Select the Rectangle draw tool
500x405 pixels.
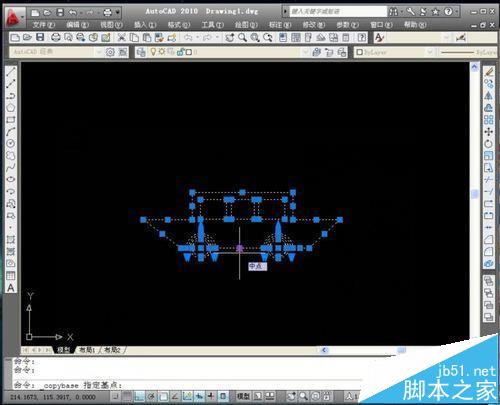pyautogui.click(x=11, y=120)
